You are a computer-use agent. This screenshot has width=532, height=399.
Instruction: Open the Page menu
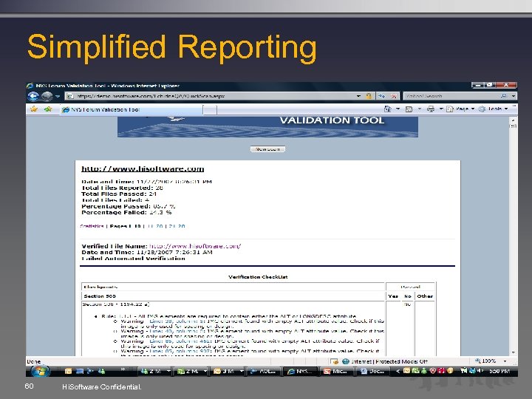(460, 109)
